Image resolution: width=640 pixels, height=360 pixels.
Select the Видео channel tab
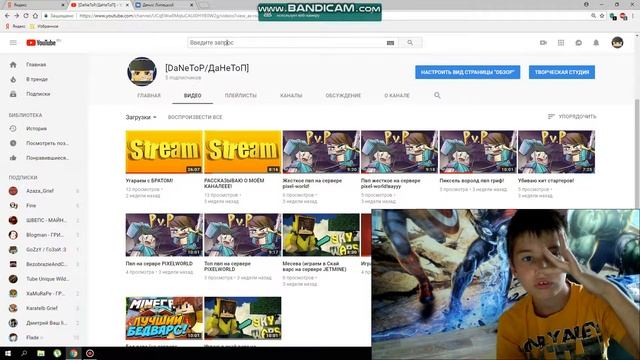(193, 96)
